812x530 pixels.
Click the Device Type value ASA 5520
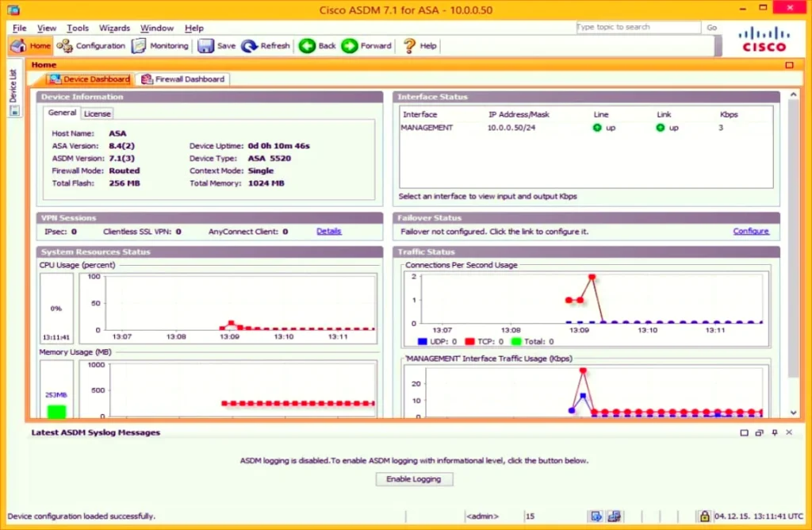tap(270, 159)
